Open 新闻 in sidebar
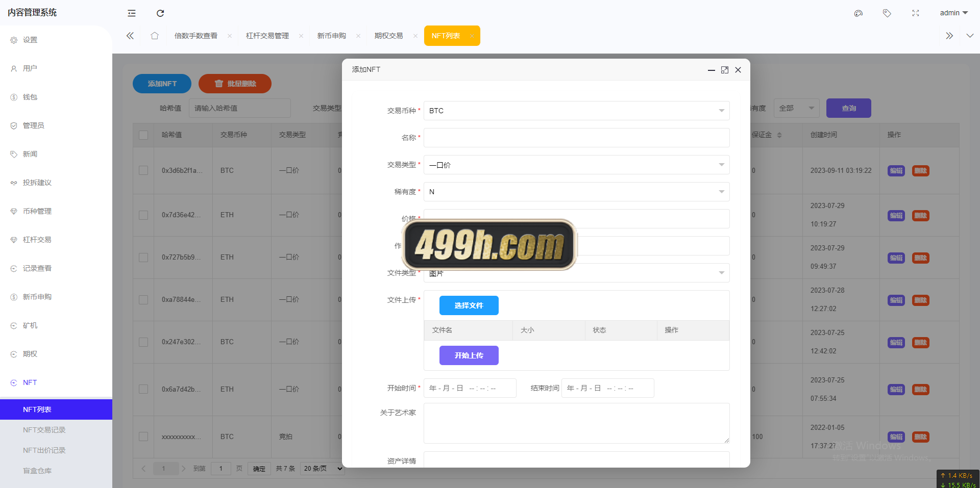This screenshot has height=488, width=980. 56,154
